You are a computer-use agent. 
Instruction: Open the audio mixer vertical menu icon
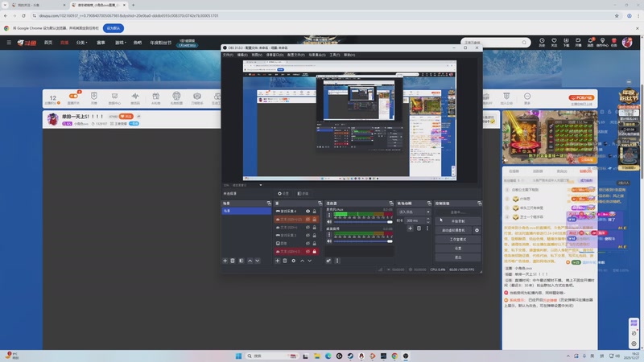click(x=337, y=261)
